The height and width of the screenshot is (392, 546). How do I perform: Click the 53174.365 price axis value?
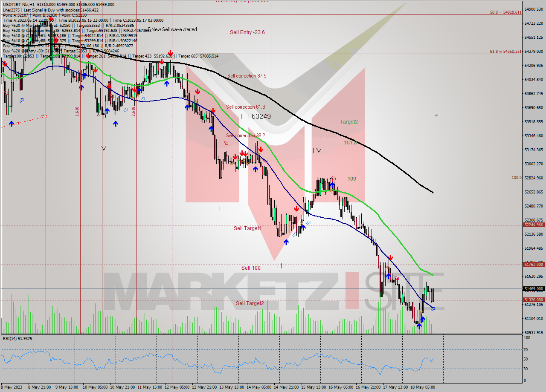534,150
